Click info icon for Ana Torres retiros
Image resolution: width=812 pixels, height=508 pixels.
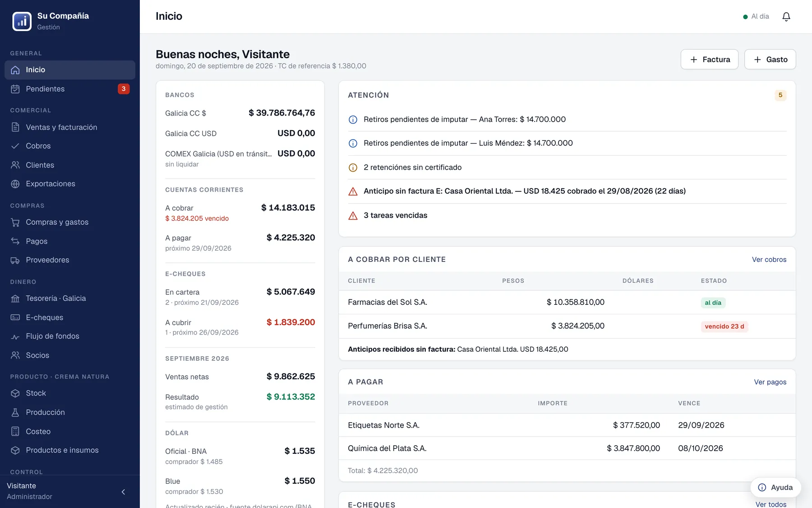[353, 120]
